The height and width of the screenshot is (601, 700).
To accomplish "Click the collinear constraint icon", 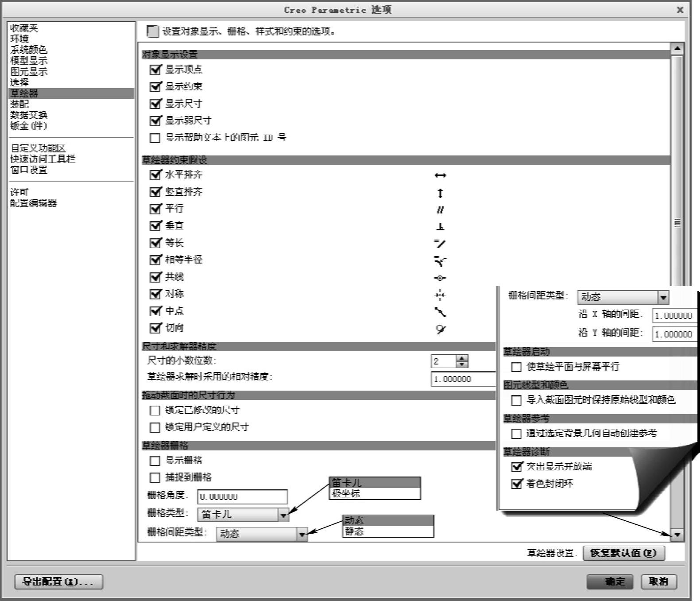I will point(440,278).
